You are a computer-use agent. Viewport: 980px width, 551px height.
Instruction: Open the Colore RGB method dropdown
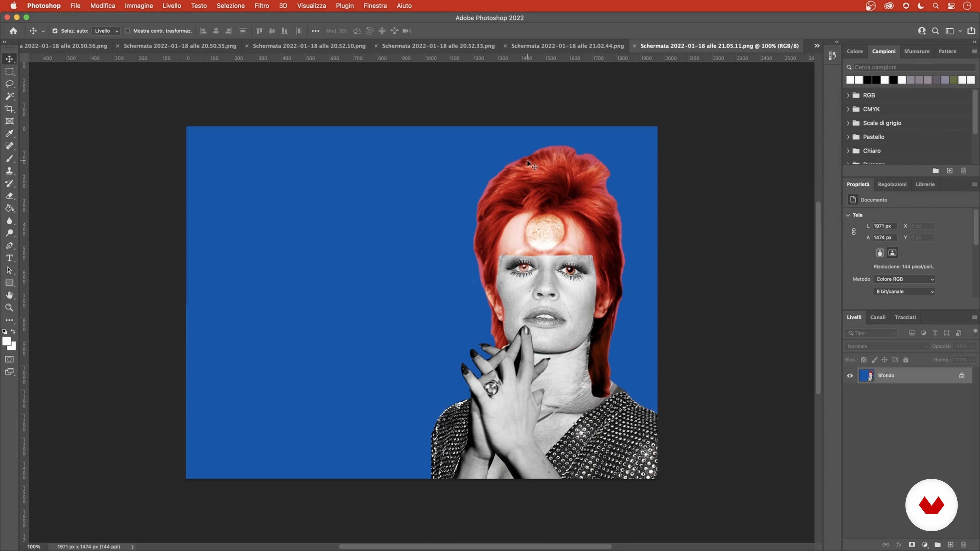pos(904,279)
